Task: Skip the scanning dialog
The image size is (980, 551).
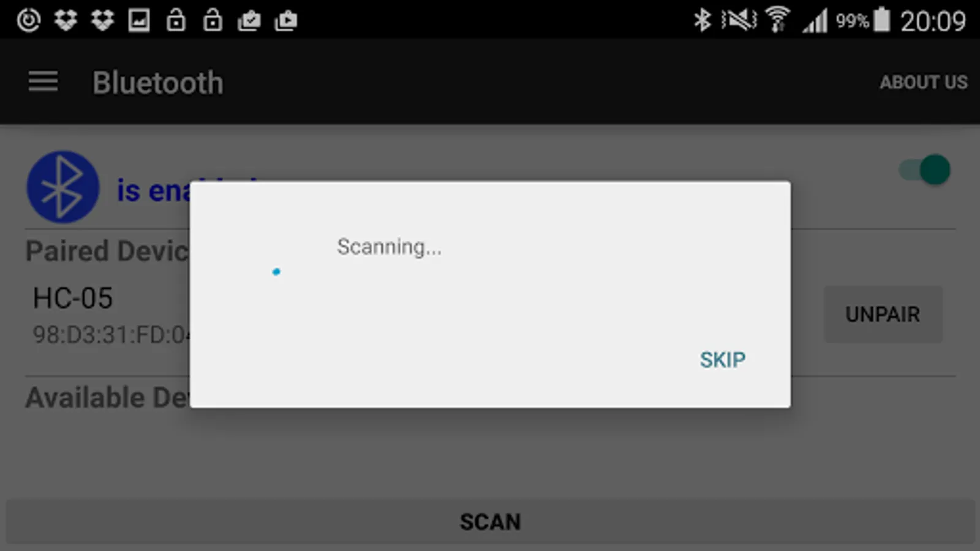Action: click(x=723, y=359)
